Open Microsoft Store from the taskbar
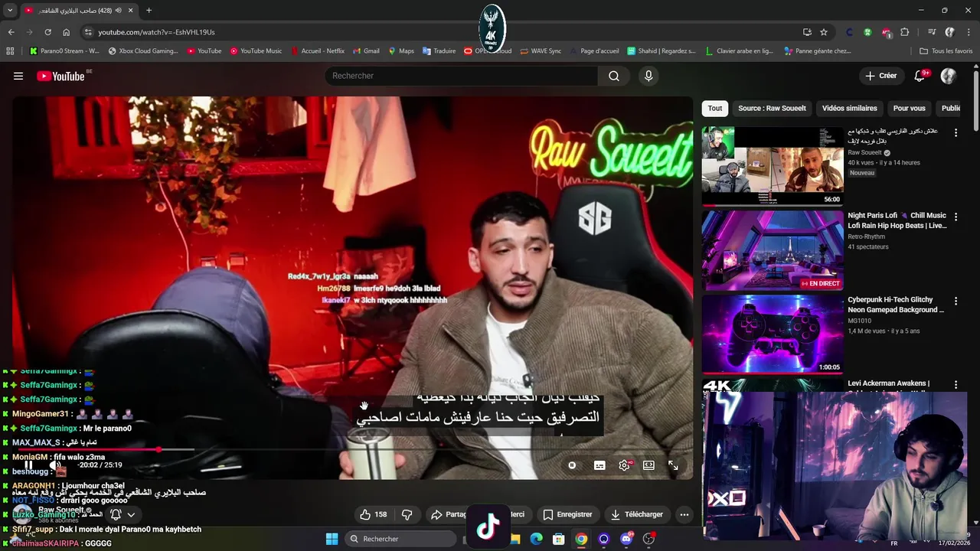Viewport: 980px width, 551px height. click(x=559, y=539)
